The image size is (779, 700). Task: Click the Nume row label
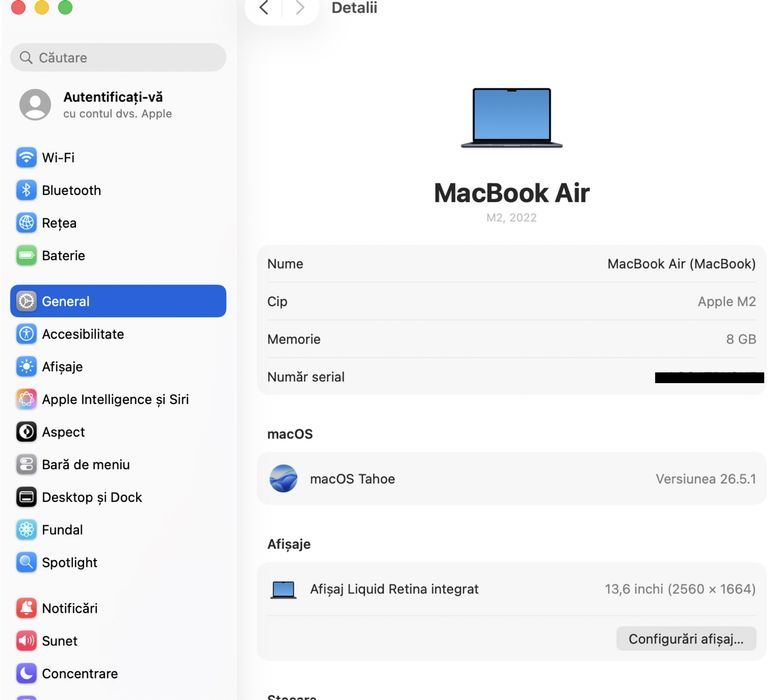285,264
